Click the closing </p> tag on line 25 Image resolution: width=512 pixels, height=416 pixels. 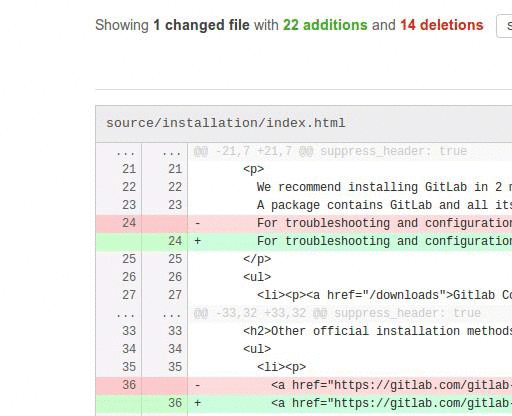(257, 259)
